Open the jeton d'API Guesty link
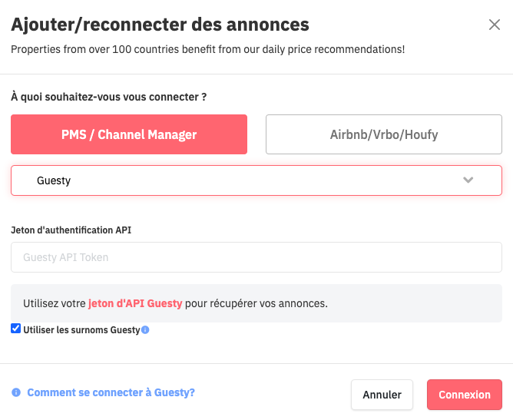 135,303
